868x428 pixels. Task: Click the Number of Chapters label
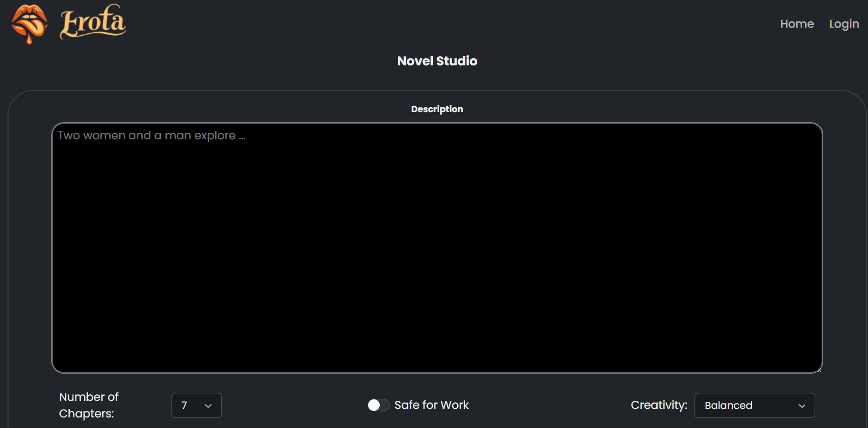coord(89,405)
